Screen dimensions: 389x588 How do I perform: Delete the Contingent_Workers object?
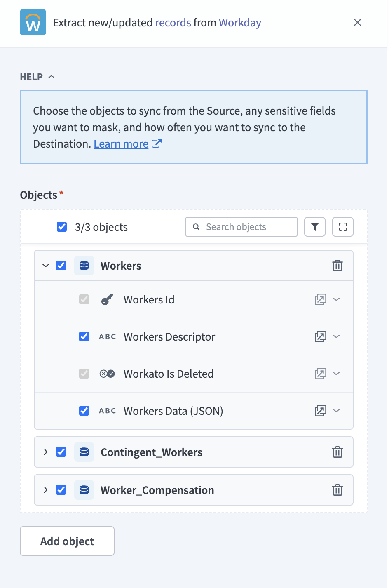click(337, 452)
